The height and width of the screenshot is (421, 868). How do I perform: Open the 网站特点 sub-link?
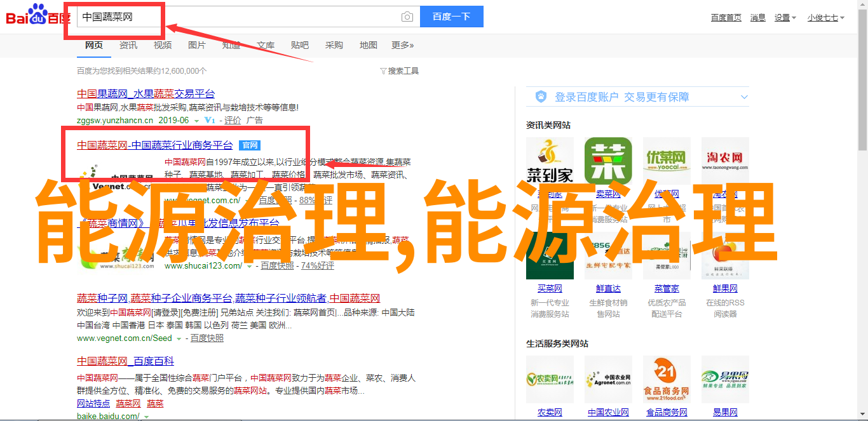93,403
